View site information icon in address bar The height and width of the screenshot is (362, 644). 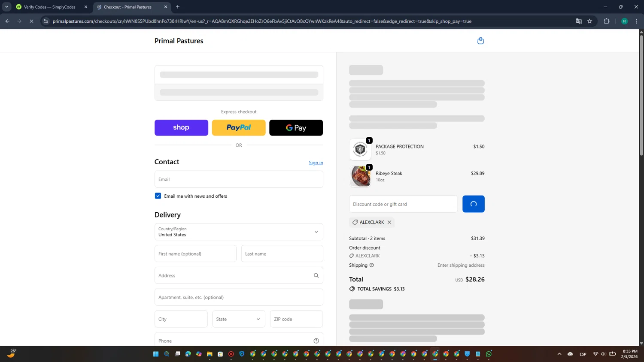point(46,21)
